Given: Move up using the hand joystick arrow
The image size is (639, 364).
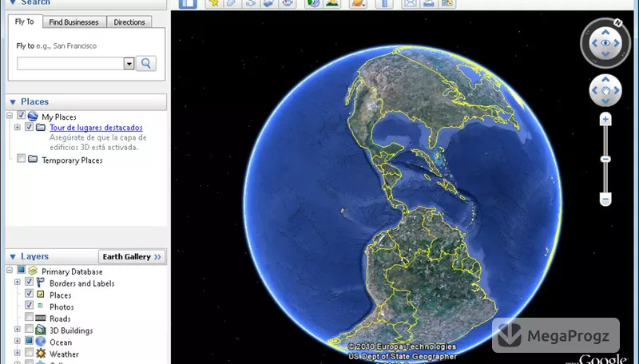Looking at the screenshot, I should coord(605,79).
